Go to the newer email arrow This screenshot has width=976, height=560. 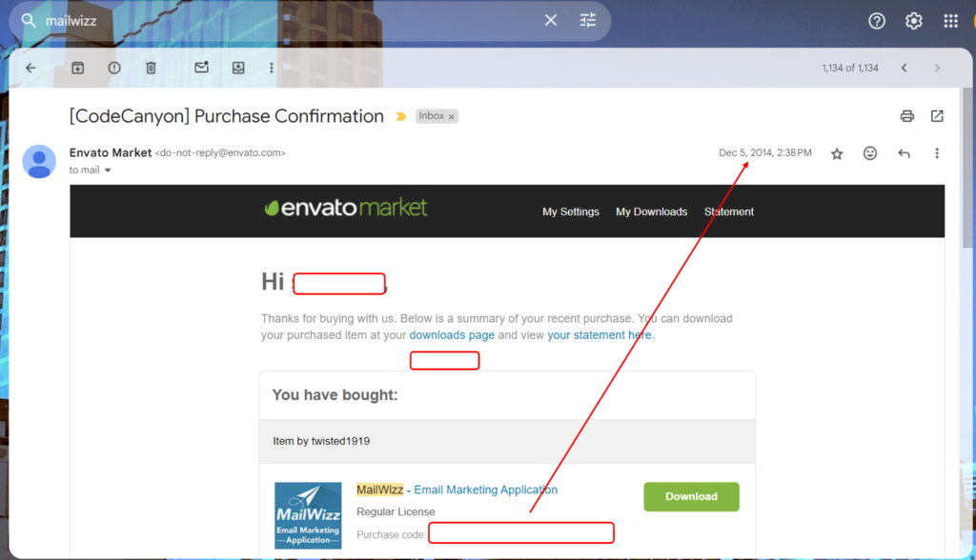905,68
